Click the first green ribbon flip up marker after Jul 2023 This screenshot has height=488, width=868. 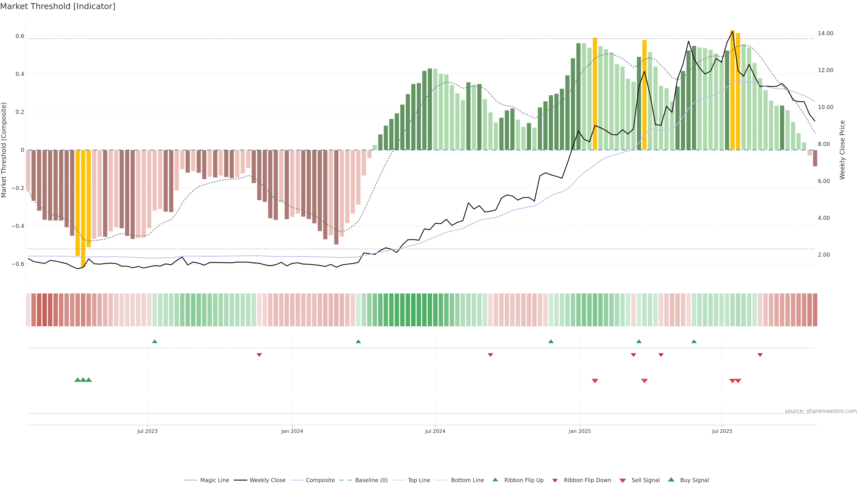coord(155,342)
